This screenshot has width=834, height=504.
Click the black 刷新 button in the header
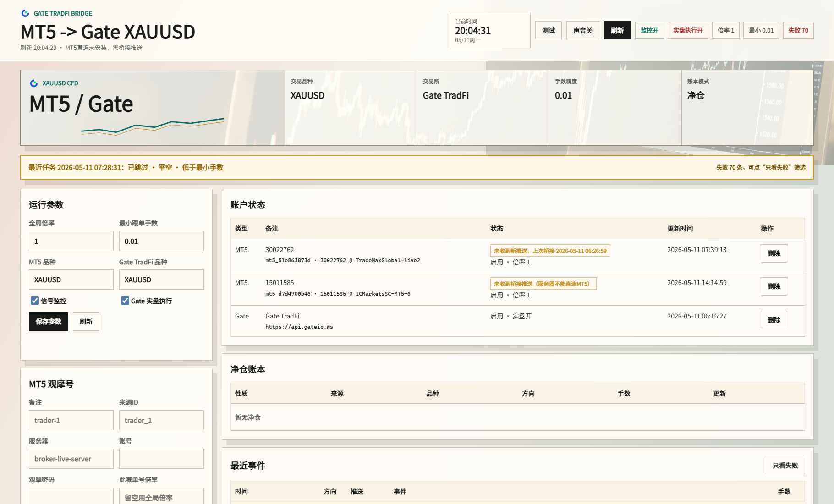point(617,30)
